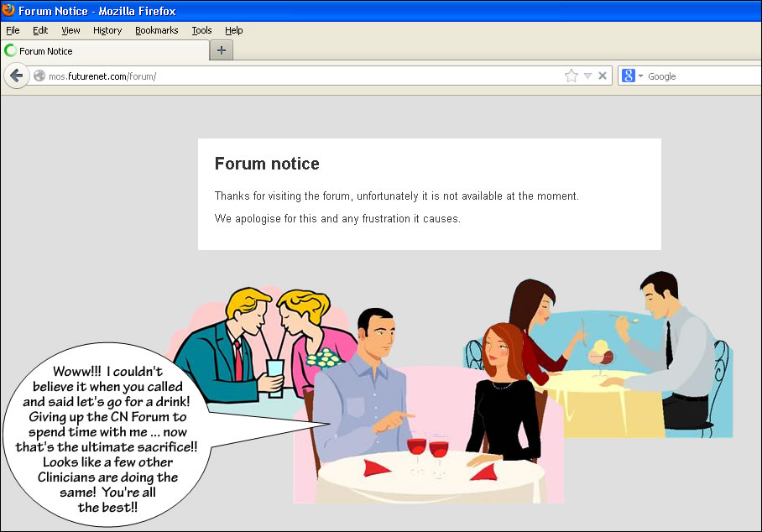Open the Tools menu

[x=201, y=30]
